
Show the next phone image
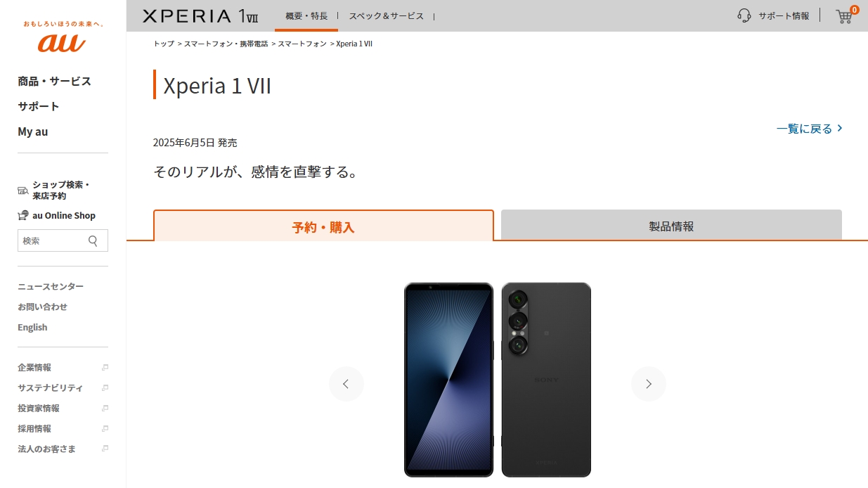(x=649, y=384)
